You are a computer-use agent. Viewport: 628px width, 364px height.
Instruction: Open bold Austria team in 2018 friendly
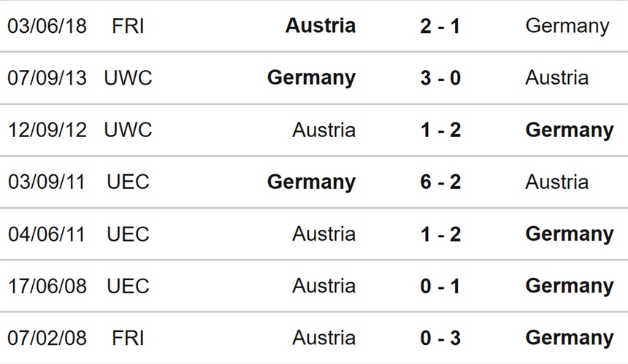coord(321,26)
